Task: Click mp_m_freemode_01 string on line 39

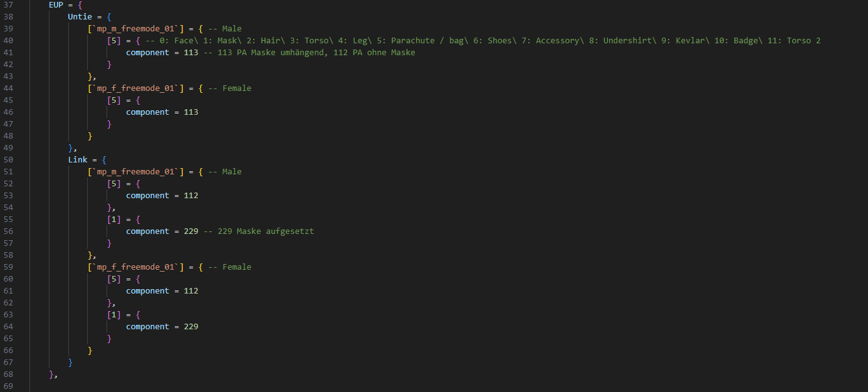Action: (x=135, y=29)
